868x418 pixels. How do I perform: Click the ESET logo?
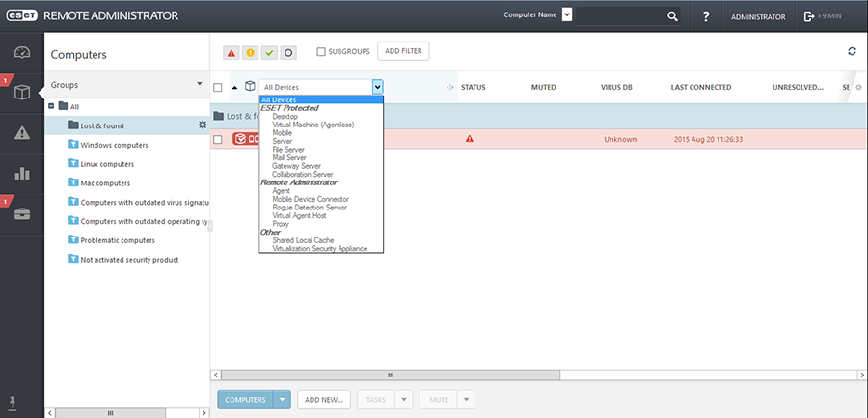(x=21, y=16)
